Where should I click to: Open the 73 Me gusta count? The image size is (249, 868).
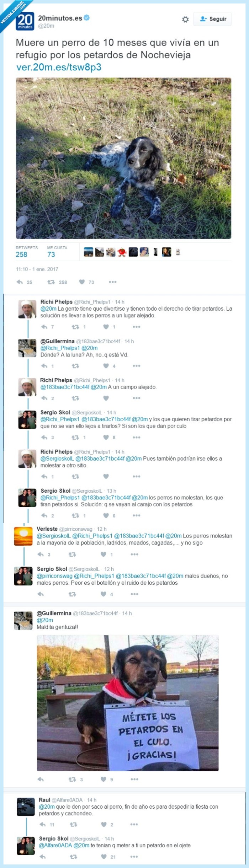point(51,254)
